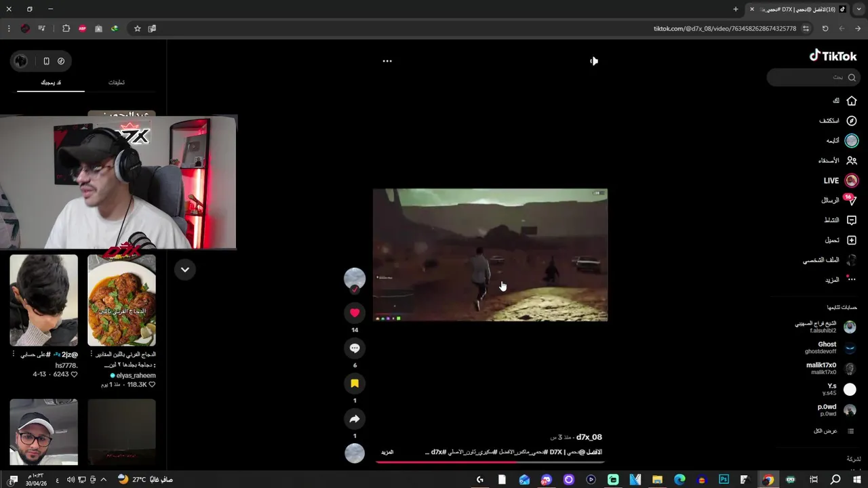Reload the page in Chrome
This screenshot has height=488, width=868.
(x=825, y=28)
